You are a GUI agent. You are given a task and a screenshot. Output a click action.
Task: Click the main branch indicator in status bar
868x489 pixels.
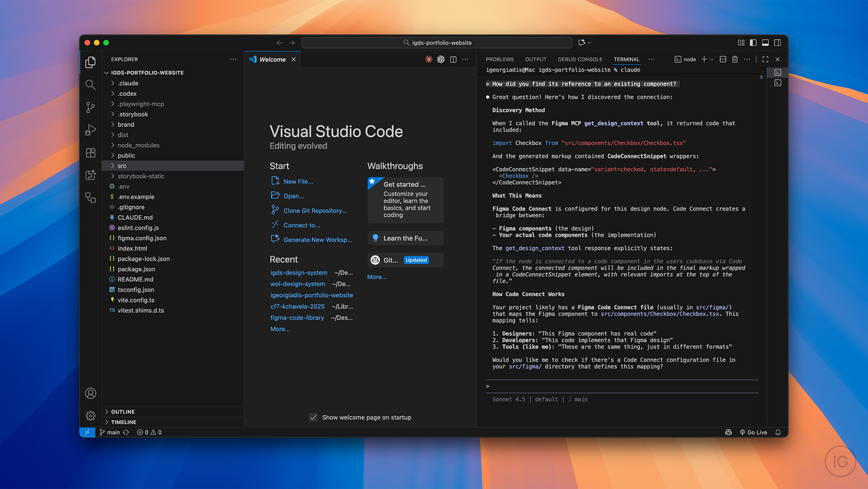(110, 432)
